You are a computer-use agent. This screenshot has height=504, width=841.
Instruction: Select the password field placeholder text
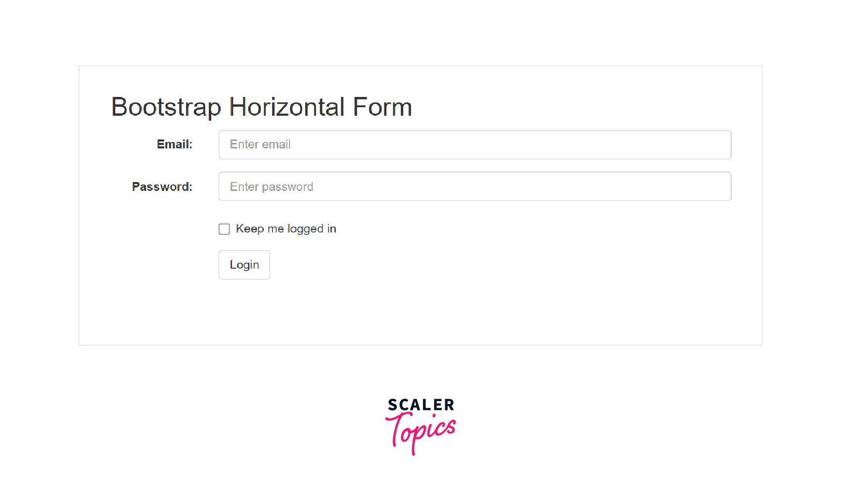271,186
